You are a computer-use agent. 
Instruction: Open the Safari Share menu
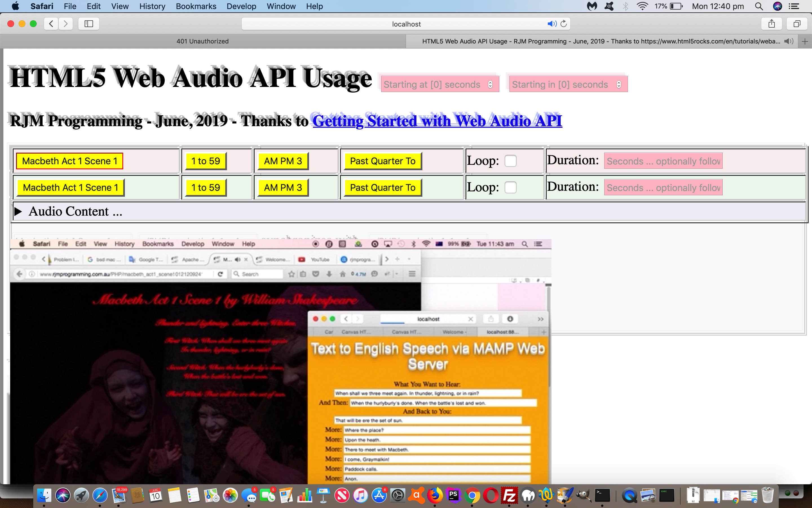tap(772, 23)
